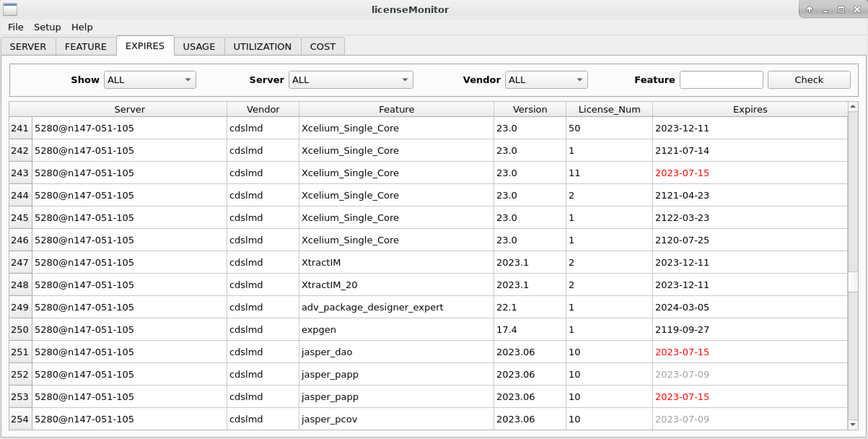The width and height of the screenshot is (868, 439).
Task: Click the Server column header
Action: pyautogui.click(x=130, y=109)
